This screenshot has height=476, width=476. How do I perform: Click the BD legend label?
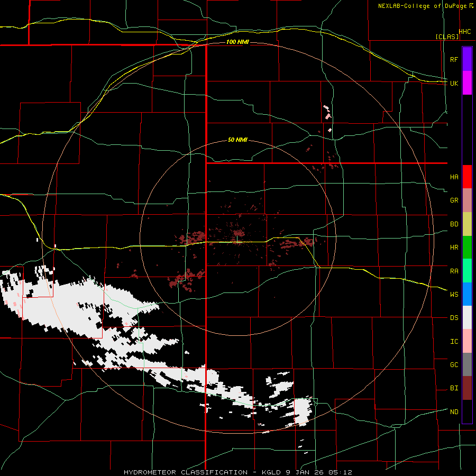454,224
